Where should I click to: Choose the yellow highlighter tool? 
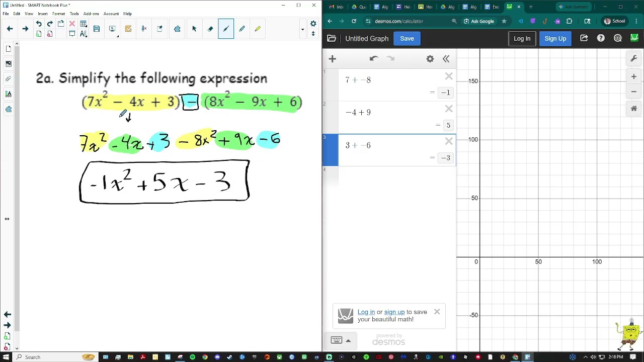(x=258, y=29)
